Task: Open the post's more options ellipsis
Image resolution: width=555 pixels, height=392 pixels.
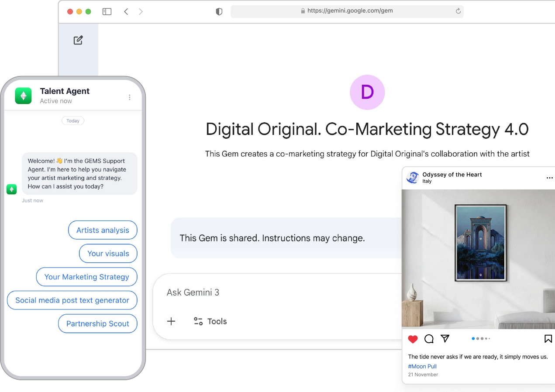Action: pyautogui.click(x=549, y=178)
